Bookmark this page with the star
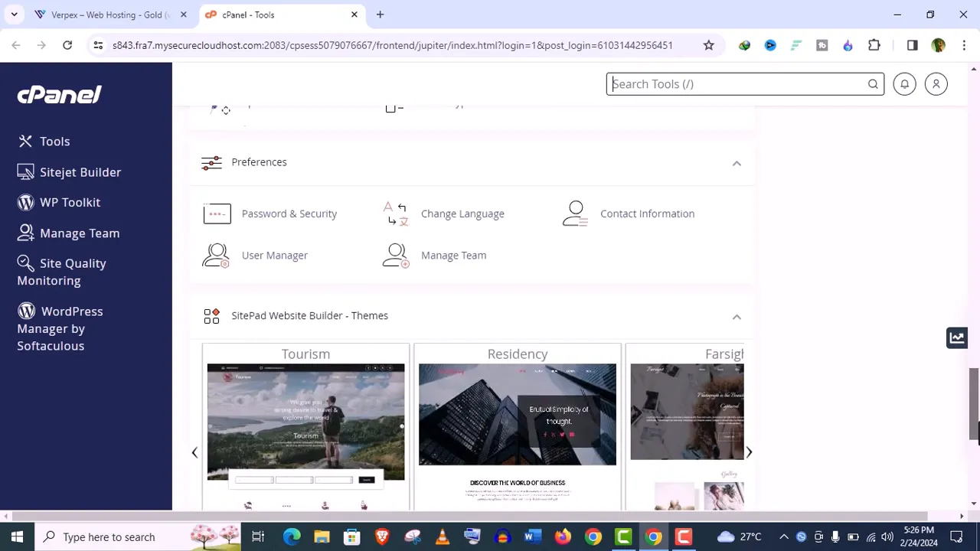Viewport: 980px width, 551px height. coord(708,45)
